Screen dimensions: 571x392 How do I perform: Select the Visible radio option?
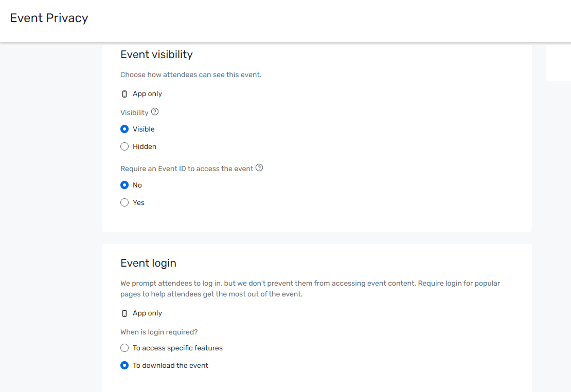124,129
